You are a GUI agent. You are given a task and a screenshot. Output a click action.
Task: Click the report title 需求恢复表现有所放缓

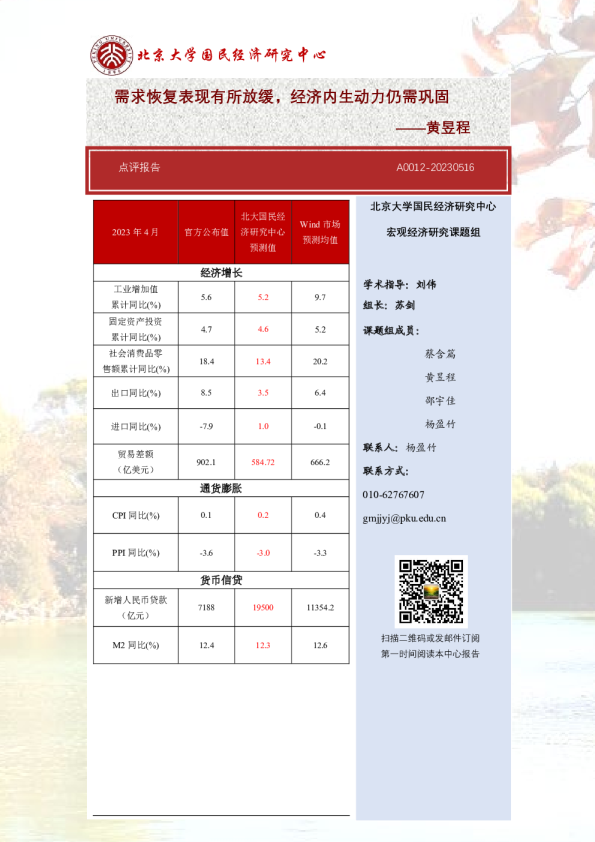tap(193, 97)
